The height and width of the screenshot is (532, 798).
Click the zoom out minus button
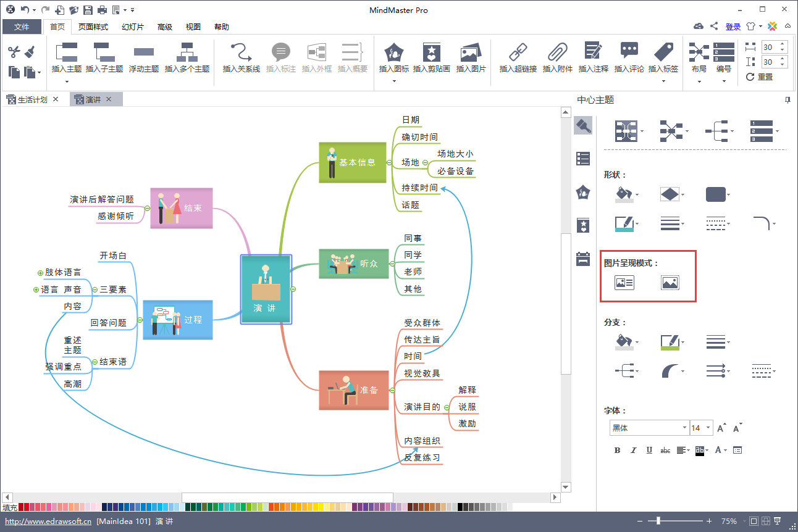coord(640,522)
